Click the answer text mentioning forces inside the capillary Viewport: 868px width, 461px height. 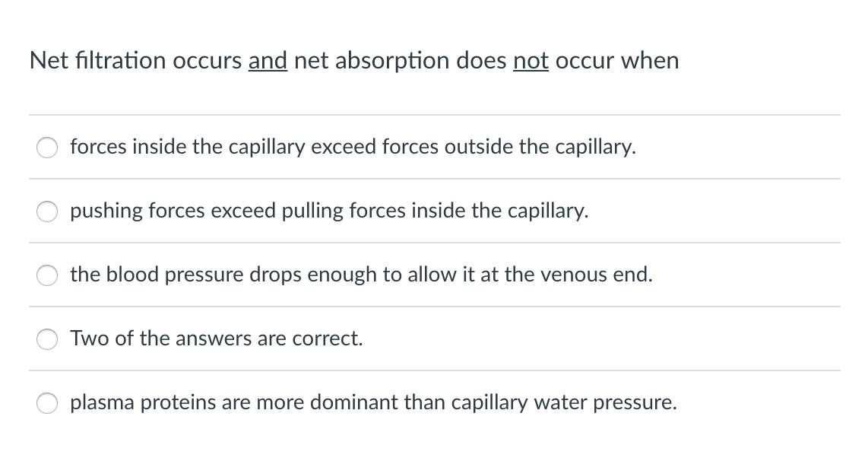pyautogui.click(x=352, y=148)
